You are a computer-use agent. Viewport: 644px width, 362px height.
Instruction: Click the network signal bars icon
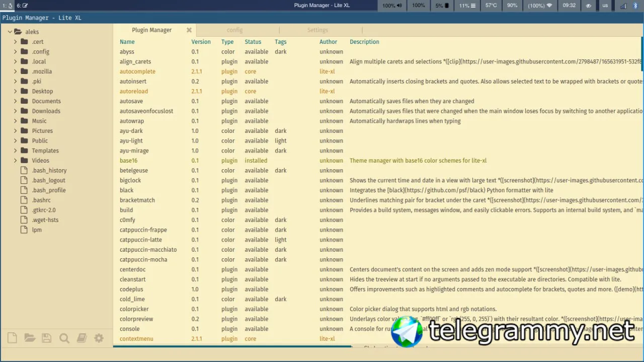tap(623, 6)
